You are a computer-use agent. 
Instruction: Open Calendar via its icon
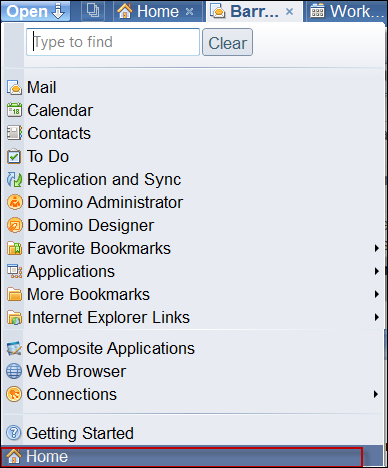(x=14, y=110)
